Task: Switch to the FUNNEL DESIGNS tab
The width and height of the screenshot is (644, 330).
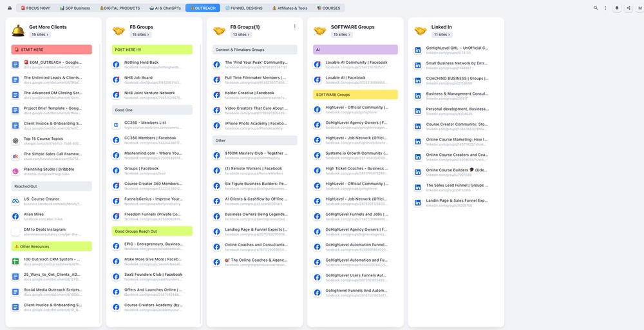Action: point(244,8)
